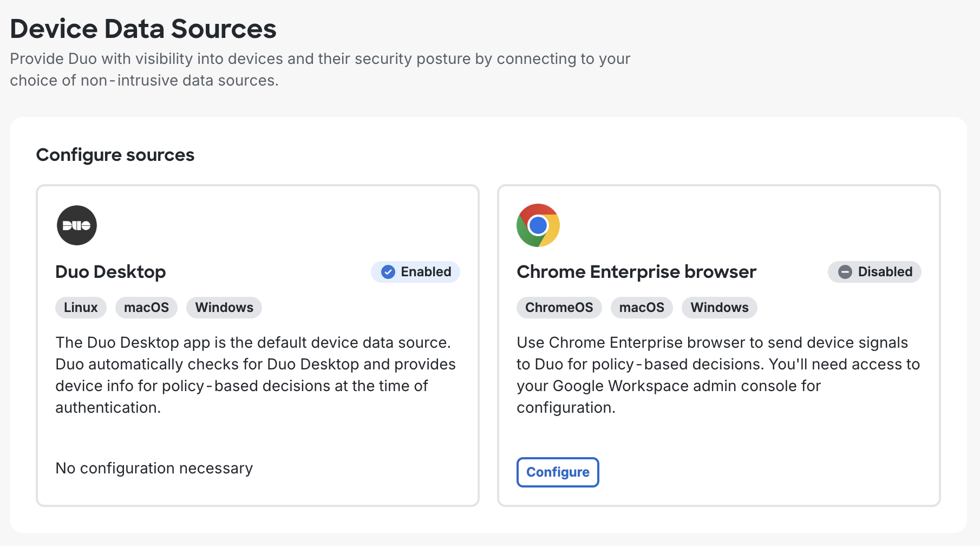The height and width of the screenshot is (546, 980).
Task: Select the Device Data Sources page title
Action: [143, 29]
